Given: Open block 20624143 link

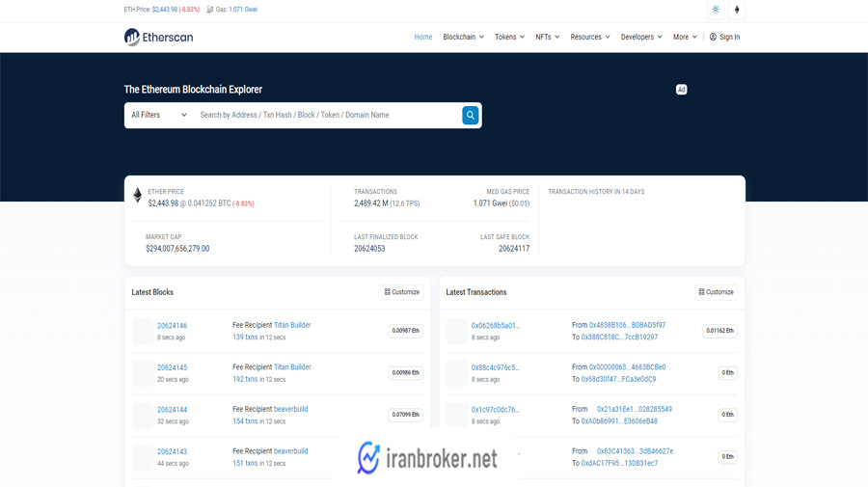Looking at the screenshot, I should pos(173,451).
